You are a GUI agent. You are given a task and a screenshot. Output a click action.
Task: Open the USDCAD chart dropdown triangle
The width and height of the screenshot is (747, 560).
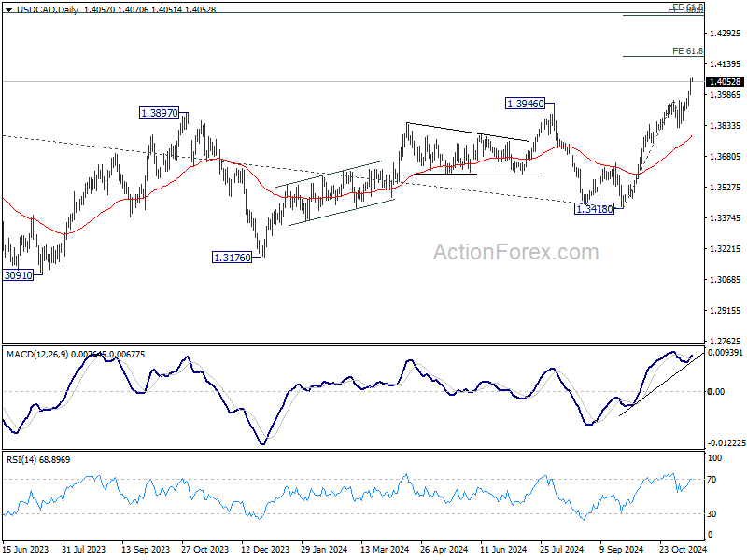coord(8,9)
